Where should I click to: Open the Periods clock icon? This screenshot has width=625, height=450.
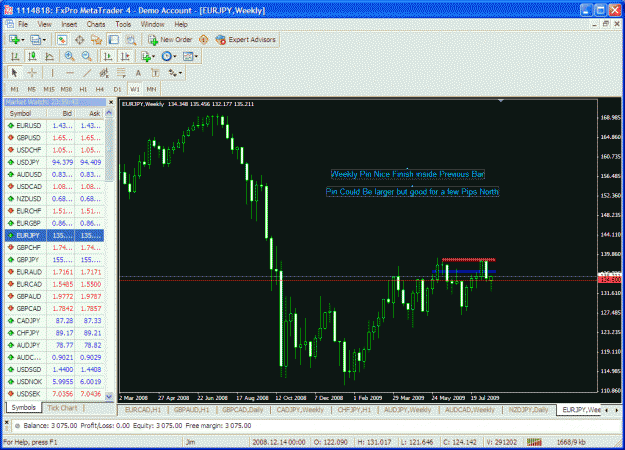[x=166, y=57]
